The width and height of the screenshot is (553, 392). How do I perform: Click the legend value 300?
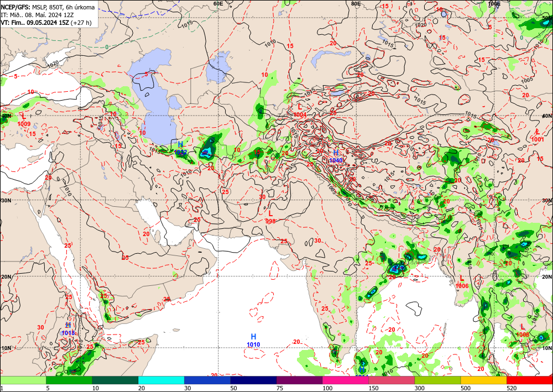(x=420, y=389)
